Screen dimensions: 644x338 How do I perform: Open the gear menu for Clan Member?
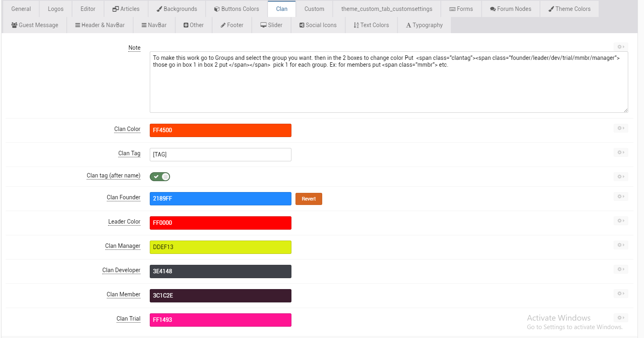pos(621,294)
